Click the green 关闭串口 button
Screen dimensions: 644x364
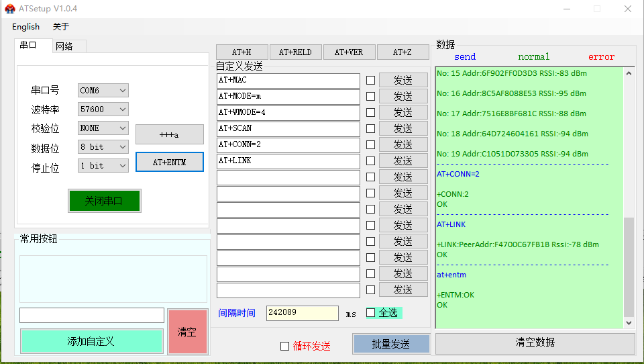[104, 201]
